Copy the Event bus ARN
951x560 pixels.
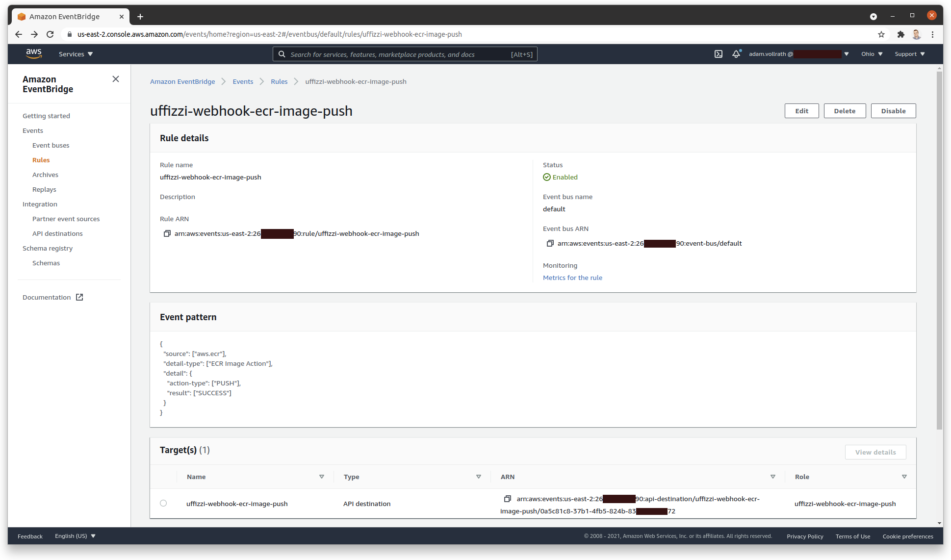pos(550,243)
